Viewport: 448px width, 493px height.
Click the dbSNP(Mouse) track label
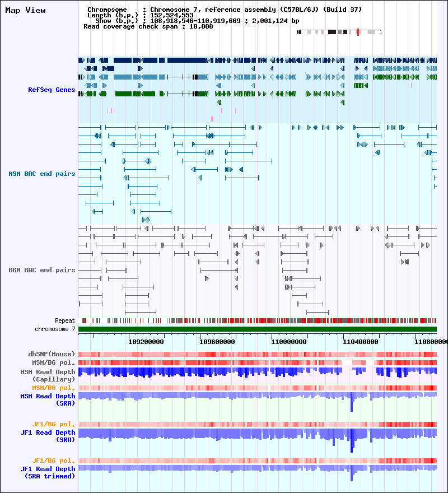[52, 354]
